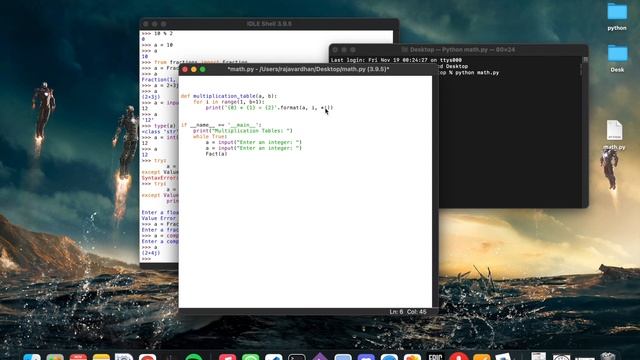Click the '>>> type(a)' line in IDLE Shell
This screenshot has height=360, width=640.
click(x=159, y=126)
